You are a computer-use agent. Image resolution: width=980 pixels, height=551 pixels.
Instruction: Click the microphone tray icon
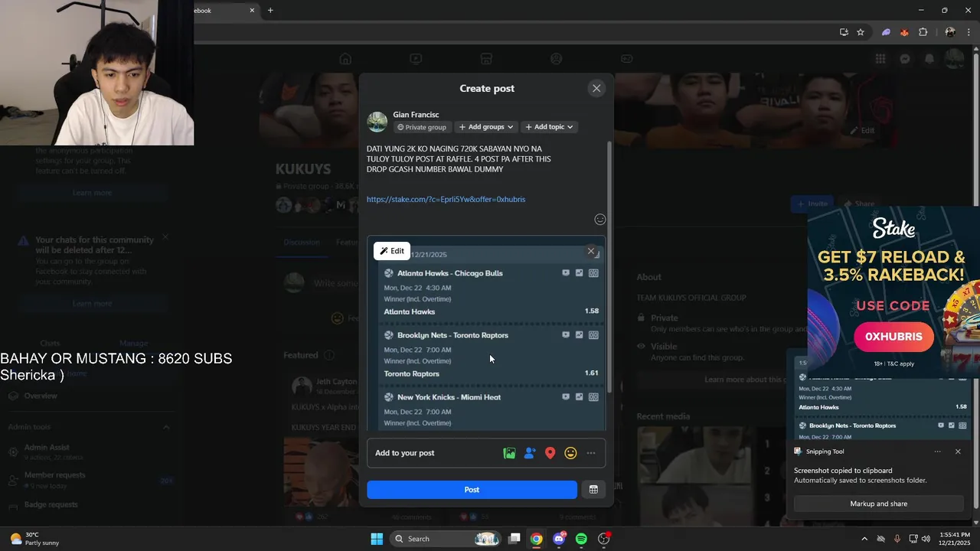point(897,539)
